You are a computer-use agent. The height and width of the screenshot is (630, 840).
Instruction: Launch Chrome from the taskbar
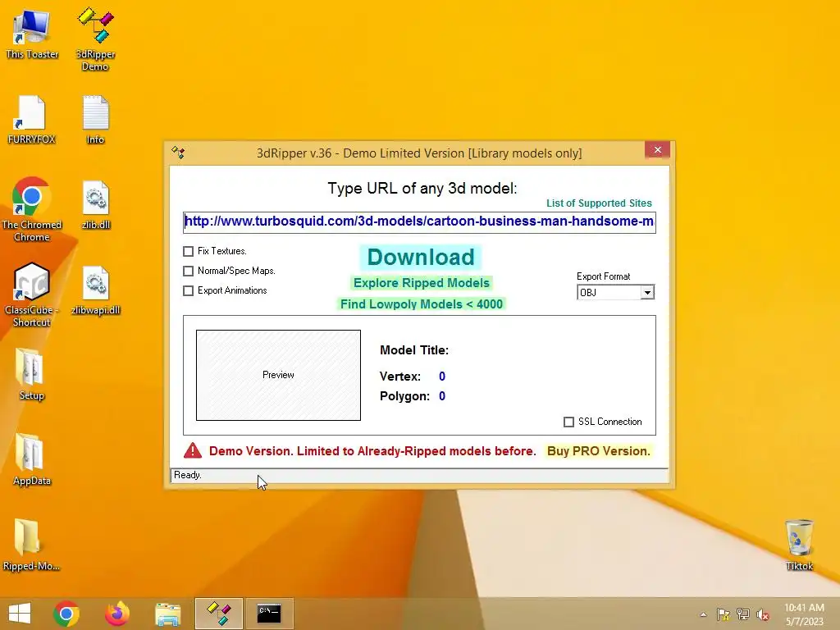pyautogui.click(x=66, y=614)
